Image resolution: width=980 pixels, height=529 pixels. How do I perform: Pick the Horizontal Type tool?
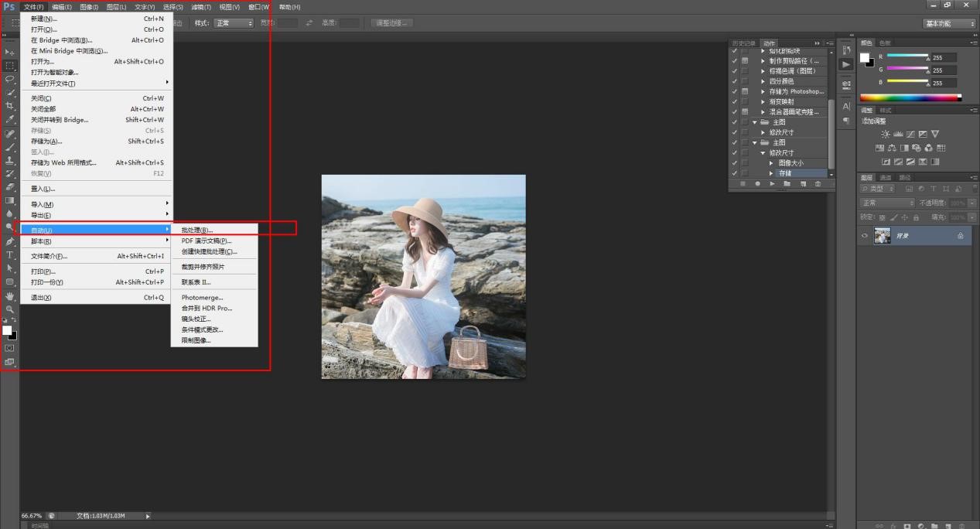(x=10, y=254)
